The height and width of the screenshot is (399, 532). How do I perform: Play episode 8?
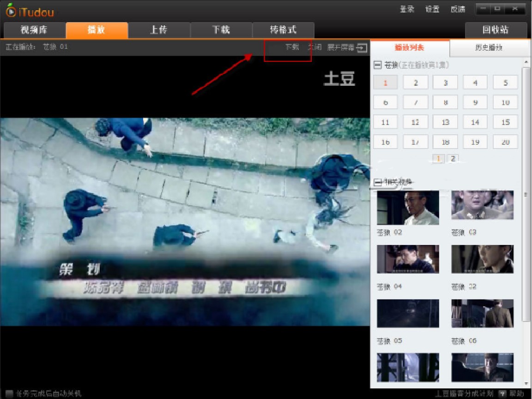coord(446,102)
